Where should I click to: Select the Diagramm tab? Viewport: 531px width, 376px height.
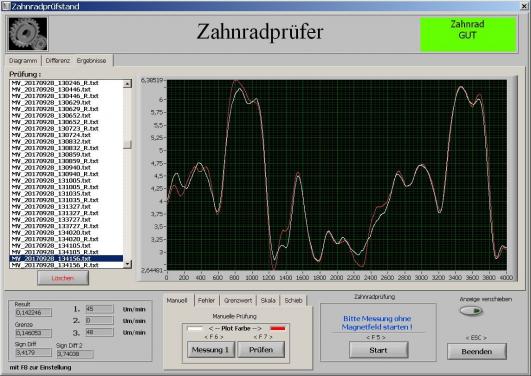pyautogui.click(x=23, y=61)
